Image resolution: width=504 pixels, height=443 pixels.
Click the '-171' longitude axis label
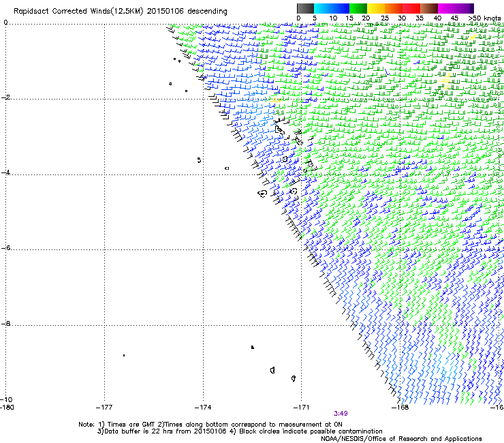coord(301,408)
